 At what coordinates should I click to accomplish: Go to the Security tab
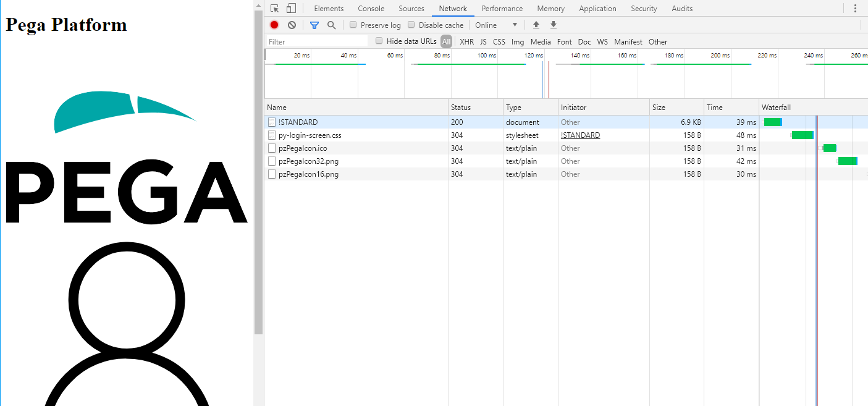point(644,9)
